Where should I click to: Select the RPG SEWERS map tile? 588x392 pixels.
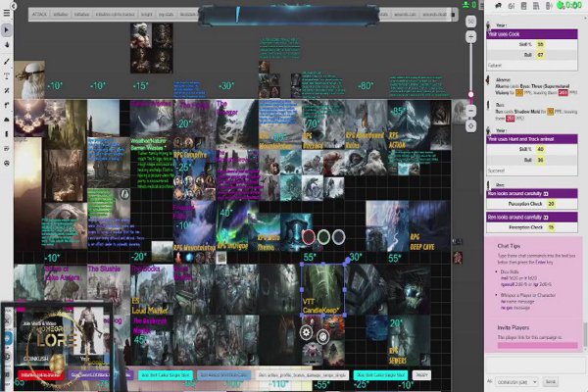tap(409, 341)
